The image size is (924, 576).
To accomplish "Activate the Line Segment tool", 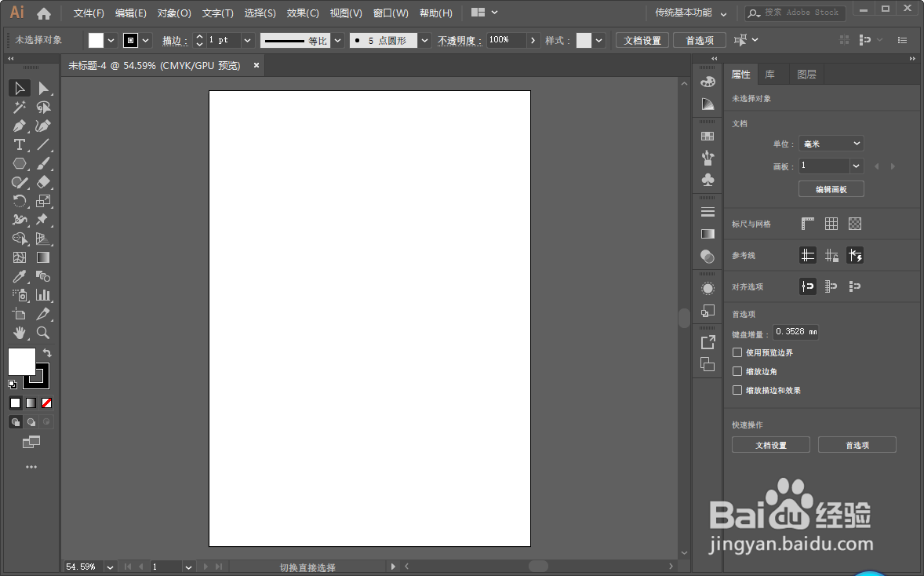I will pyautogui.click(x=43, y=145).
